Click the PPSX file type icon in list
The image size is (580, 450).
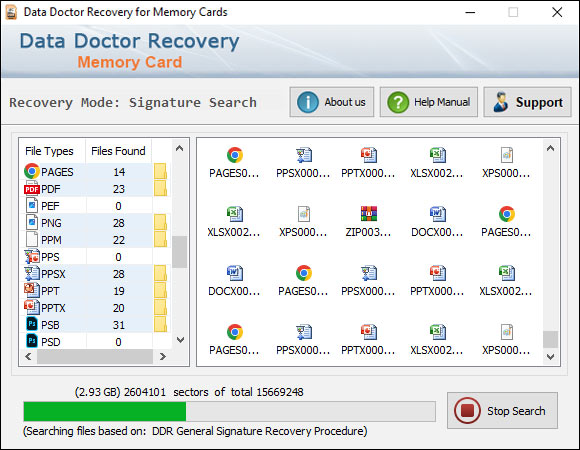tap(32, 274)
